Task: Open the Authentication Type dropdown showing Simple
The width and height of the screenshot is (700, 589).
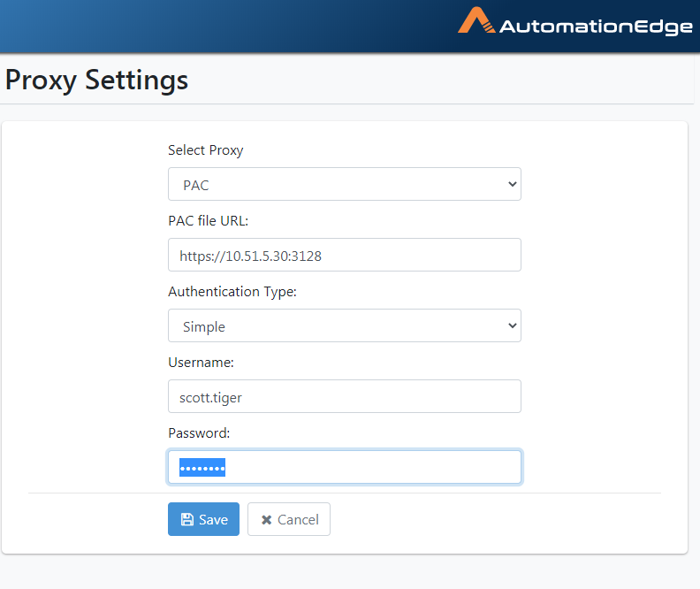Action: (345, 325)
